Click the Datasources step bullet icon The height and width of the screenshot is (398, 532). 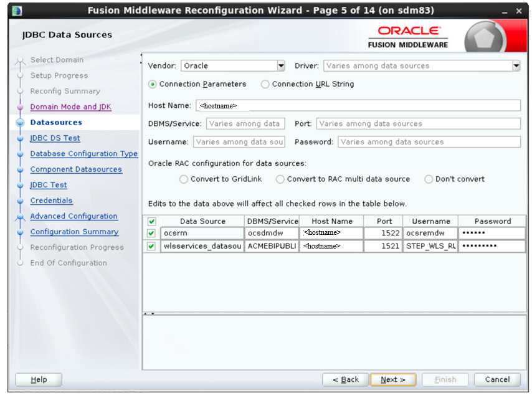(x=21, y=123)
